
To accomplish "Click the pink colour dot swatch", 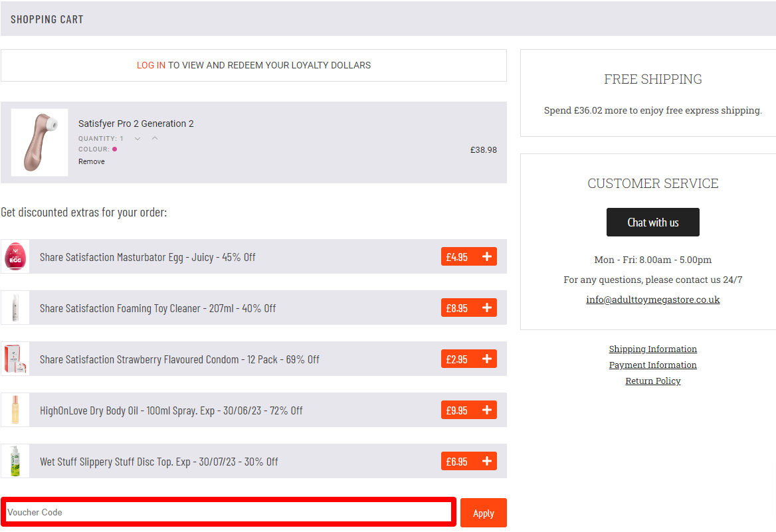I will (114, 149).
